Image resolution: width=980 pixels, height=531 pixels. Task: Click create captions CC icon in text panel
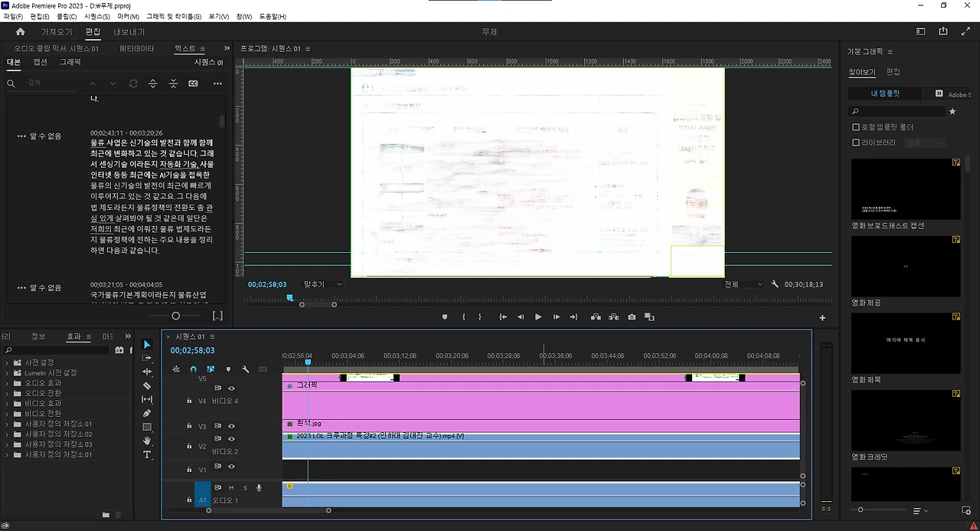pyautogui.click(x=193, y=84)
